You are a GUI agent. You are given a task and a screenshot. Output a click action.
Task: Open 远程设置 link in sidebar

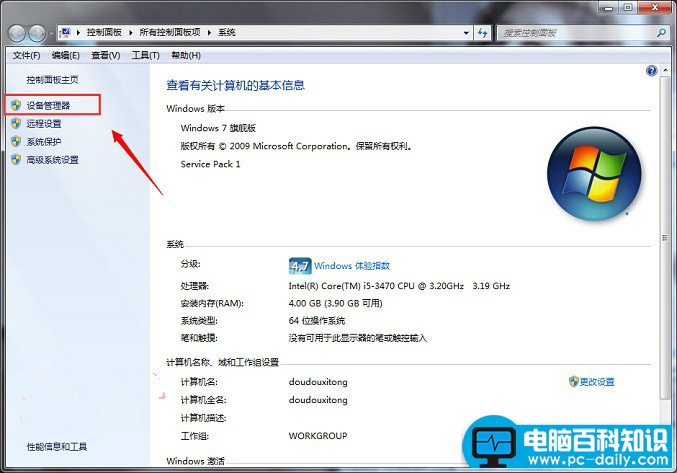[44, 124]
